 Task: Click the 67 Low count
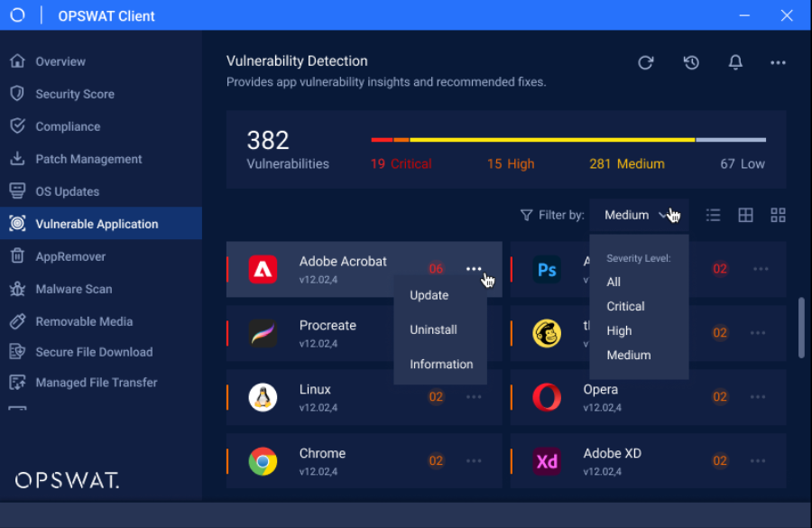click(743, 163)
